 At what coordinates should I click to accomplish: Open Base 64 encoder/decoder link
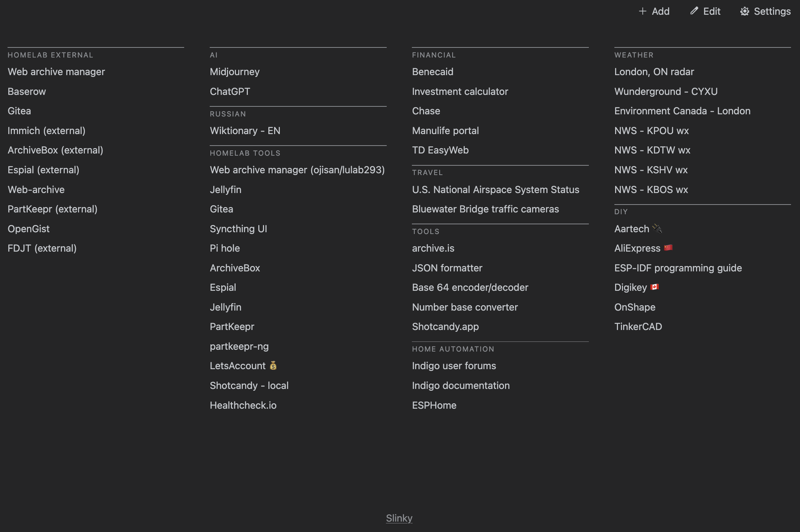(470, 287)
